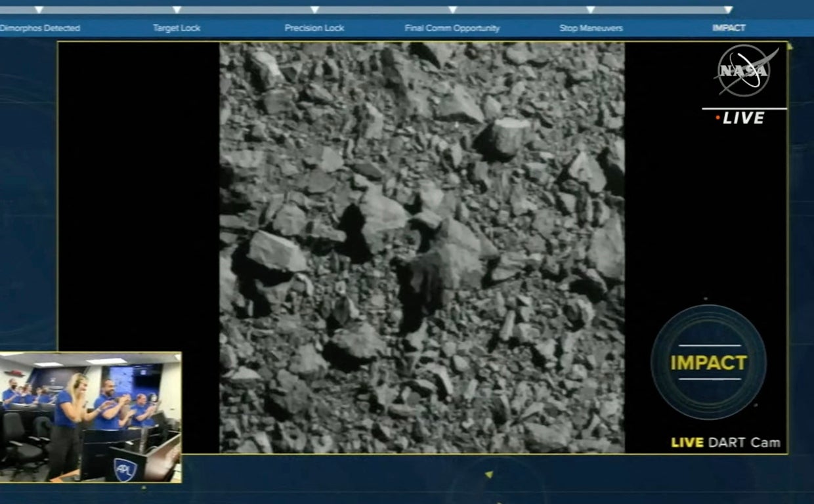Screen dimensions: 814x504
Task: Click the yellow triangle below the video frame
Action: click(x=488, y=474)
